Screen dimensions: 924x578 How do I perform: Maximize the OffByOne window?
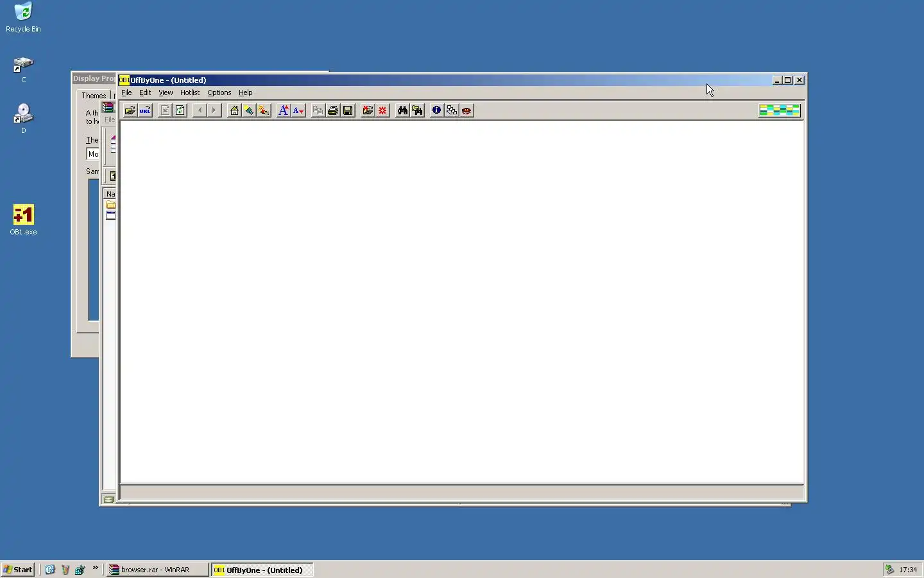[788, 80]
